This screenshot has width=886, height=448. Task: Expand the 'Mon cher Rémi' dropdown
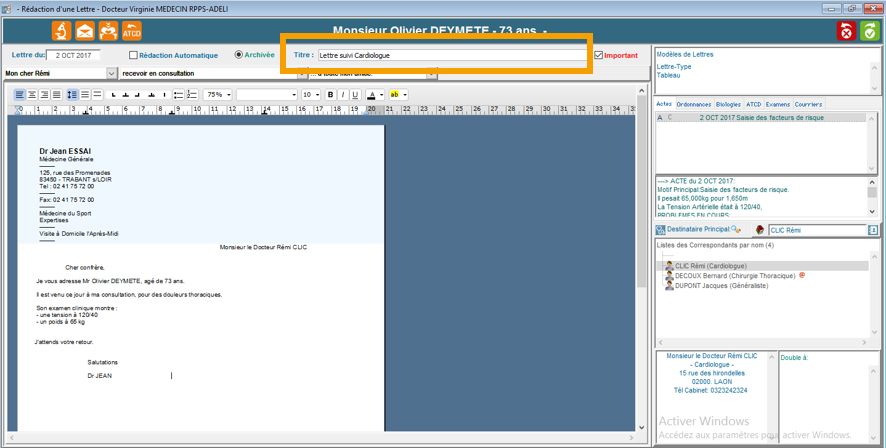tap(111, 73)
